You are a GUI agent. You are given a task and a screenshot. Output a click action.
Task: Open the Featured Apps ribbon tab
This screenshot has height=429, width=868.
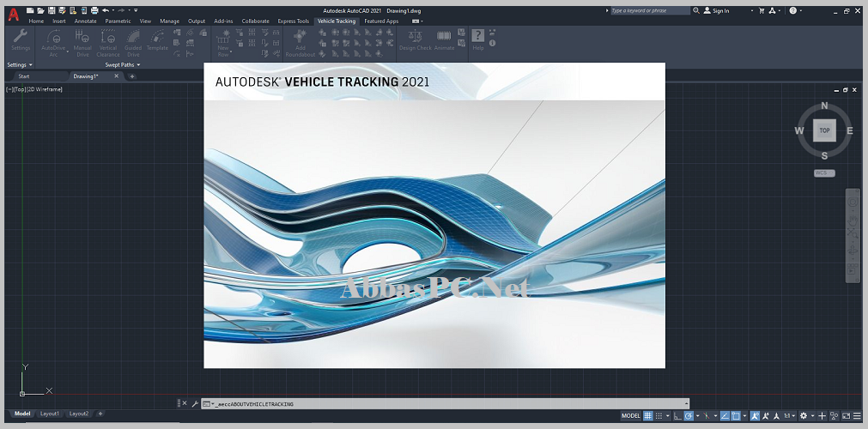point(381,21)
